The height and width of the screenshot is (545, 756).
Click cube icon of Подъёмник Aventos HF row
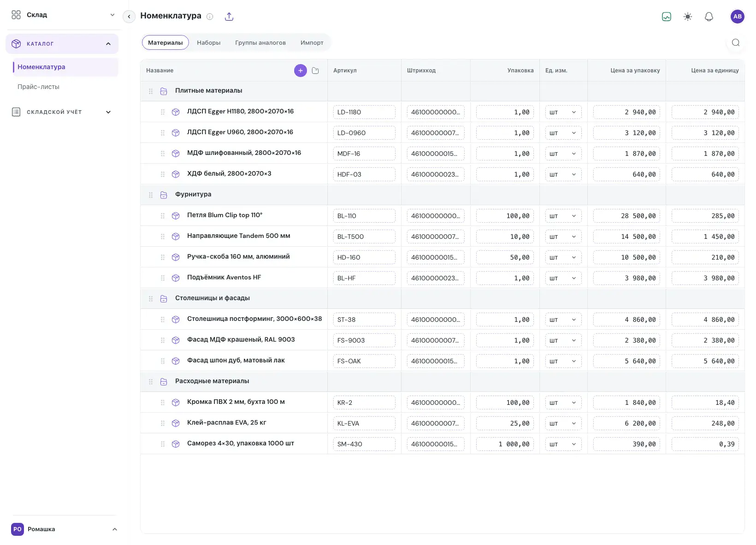pos(176,278)
